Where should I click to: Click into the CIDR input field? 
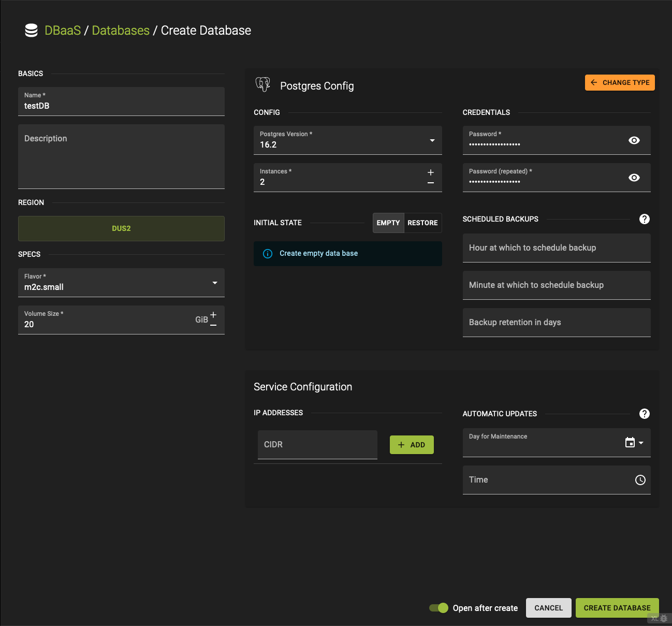pos(317,445)
